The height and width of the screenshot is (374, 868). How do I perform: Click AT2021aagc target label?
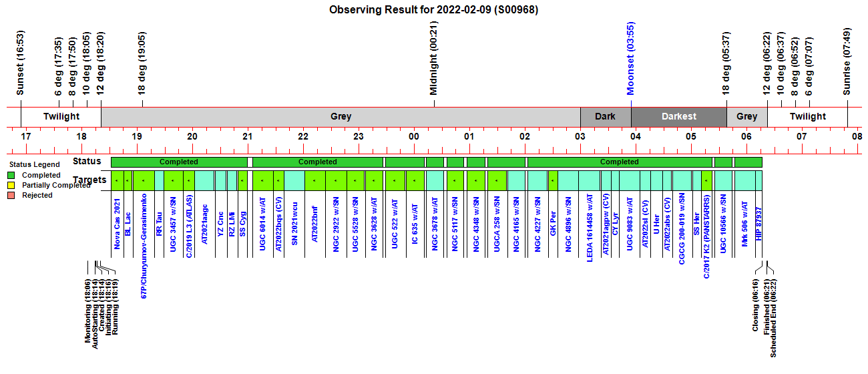click(x=204, y=224)
